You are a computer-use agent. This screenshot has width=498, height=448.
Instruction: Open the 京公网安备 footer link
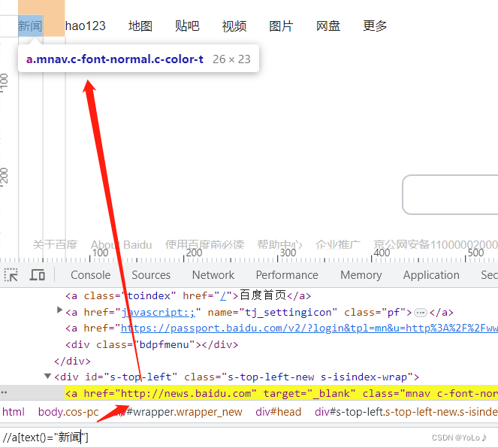436,244
